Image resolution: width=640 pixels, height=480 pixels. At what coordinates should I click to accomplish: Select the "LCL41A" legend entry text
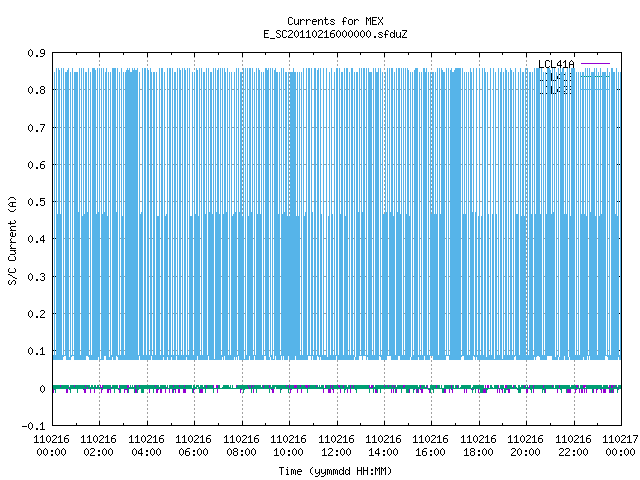click(556, 64)
